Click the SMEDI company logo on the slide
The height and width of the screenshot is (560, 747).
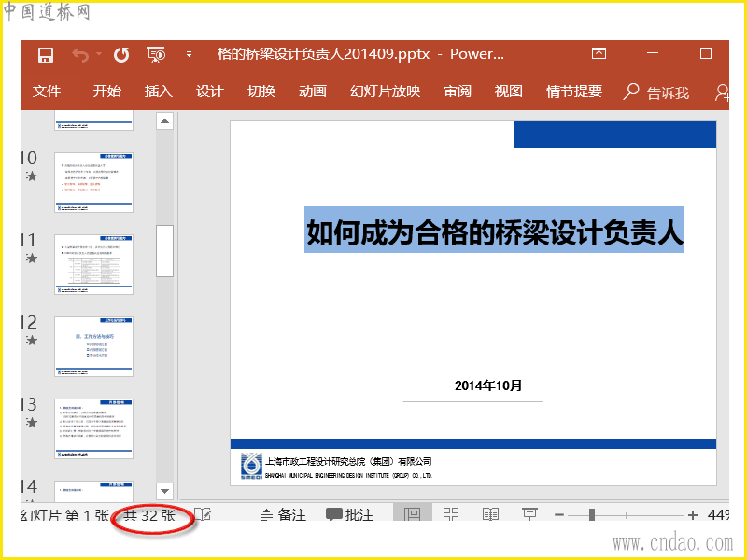(251, 467)
